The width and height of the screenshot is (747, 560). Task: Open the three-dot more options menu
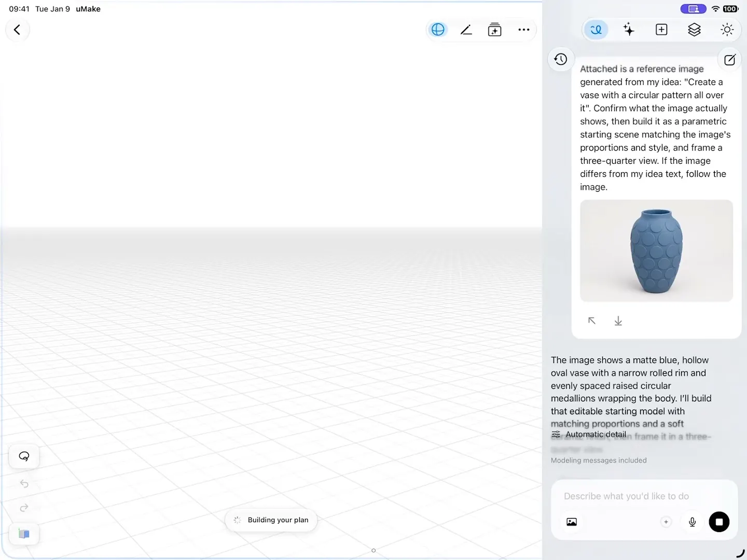(x=524, y=30)
